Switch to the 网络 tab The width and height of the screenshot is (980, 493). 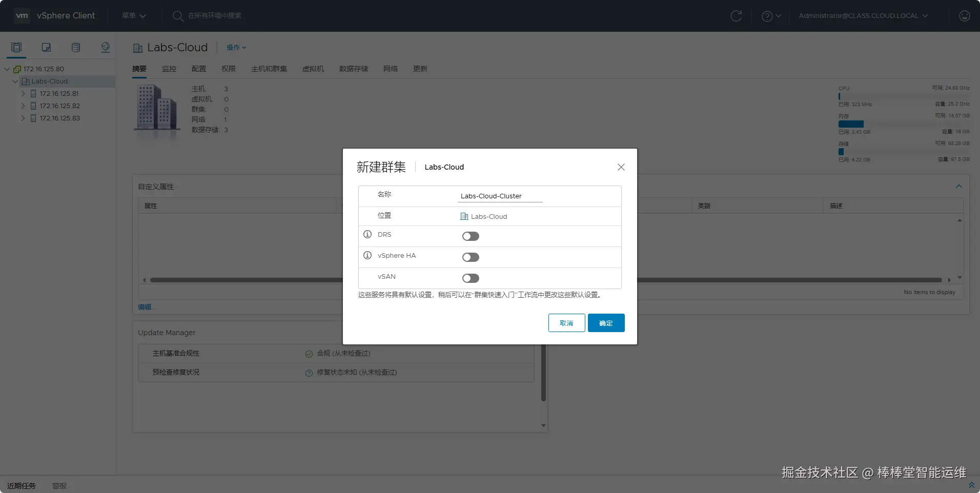tap(391, 69)
